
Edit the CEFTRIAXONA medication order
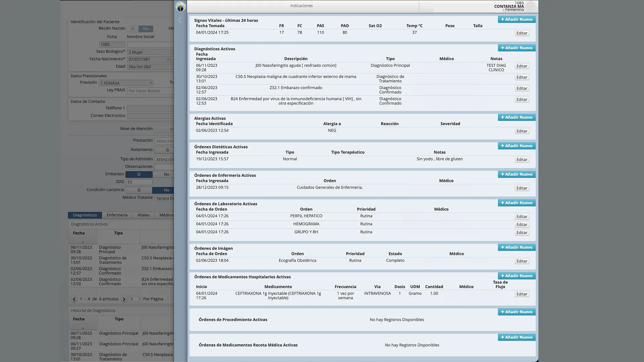522,294
